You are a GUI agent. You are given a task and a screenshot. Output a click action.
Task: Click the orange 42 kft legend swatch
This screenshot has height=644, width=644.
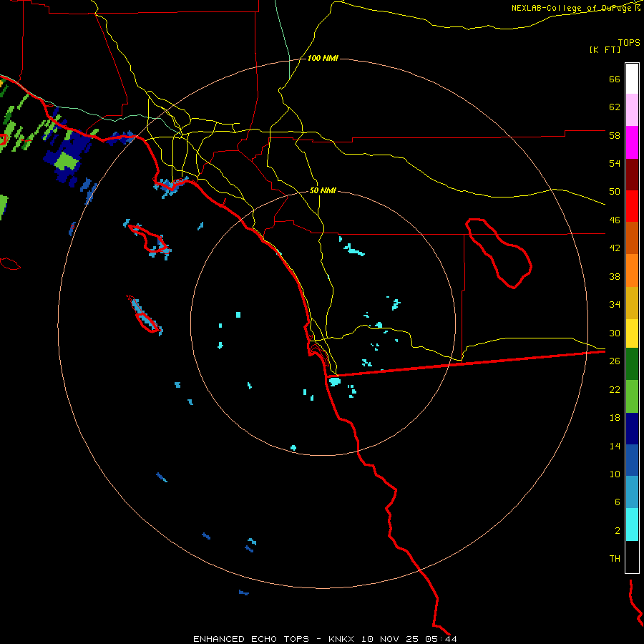click(x=632, y=270)
